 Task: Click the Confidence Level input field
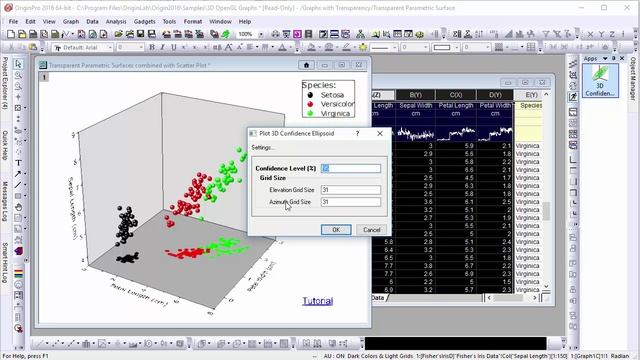click(x=351, y=168)
